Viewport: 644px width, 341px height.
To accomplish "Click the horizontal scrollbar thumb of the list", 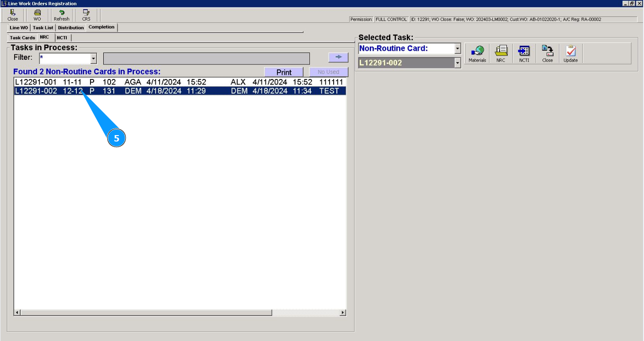I will point(146,313).
